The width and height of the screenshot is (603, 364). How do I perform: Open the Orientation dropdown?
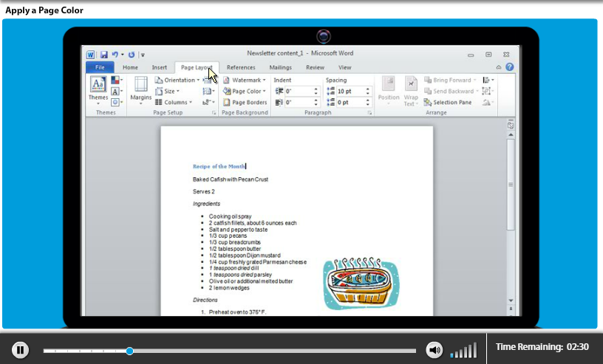[177, 80]
